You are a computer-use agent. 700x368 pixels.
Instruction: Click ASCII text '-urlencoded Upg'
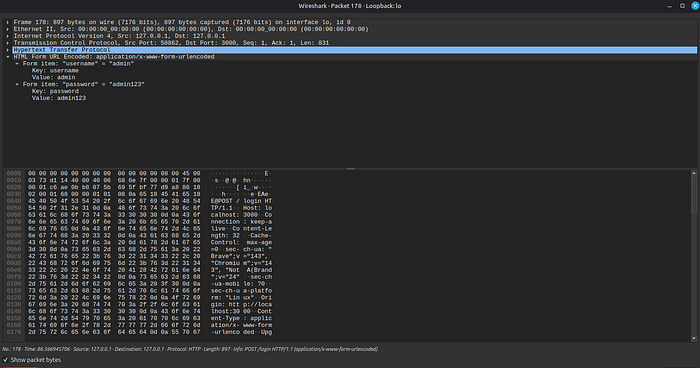click(x=242, y=332)
